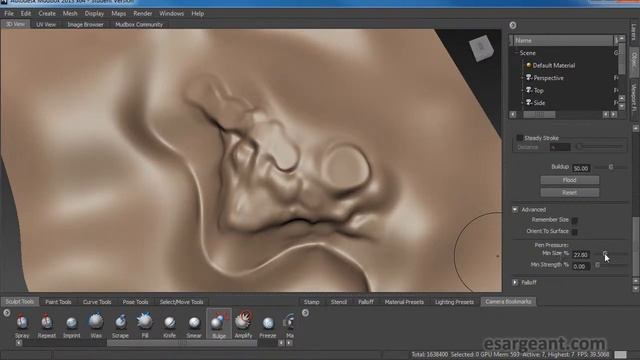Image resolution: width=640 pixels, height=360 pixels.
Task: Switch to the Select/Move Tools tab
Action: point(181,302)
